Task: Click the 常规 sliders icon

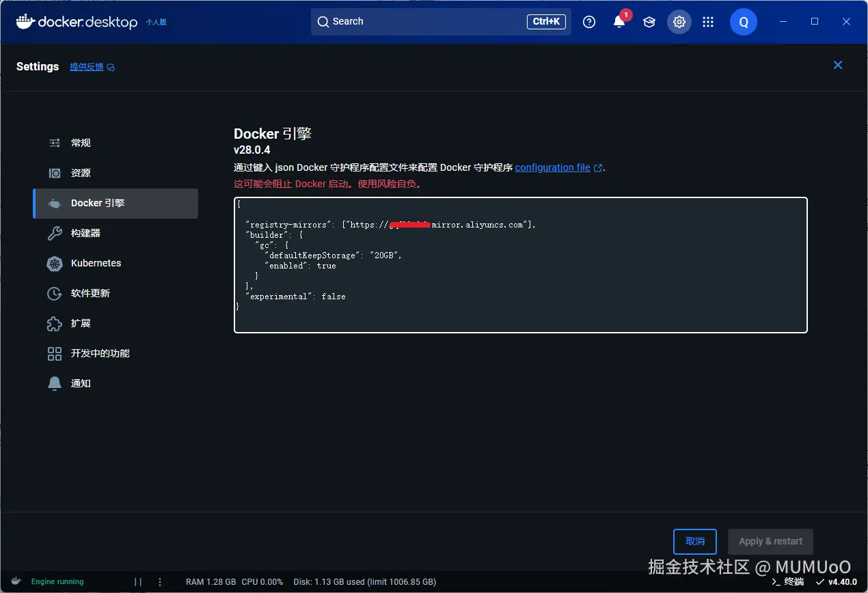Action: tap(55, 143)
